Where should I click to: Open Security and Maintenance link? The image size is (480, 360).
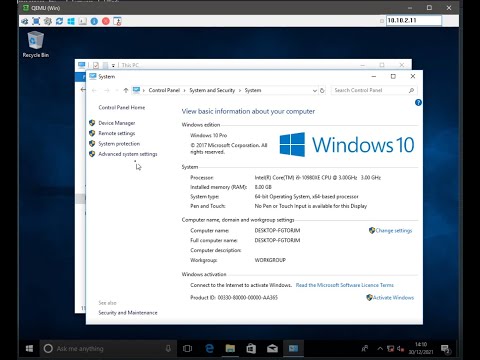click(128, 313)
